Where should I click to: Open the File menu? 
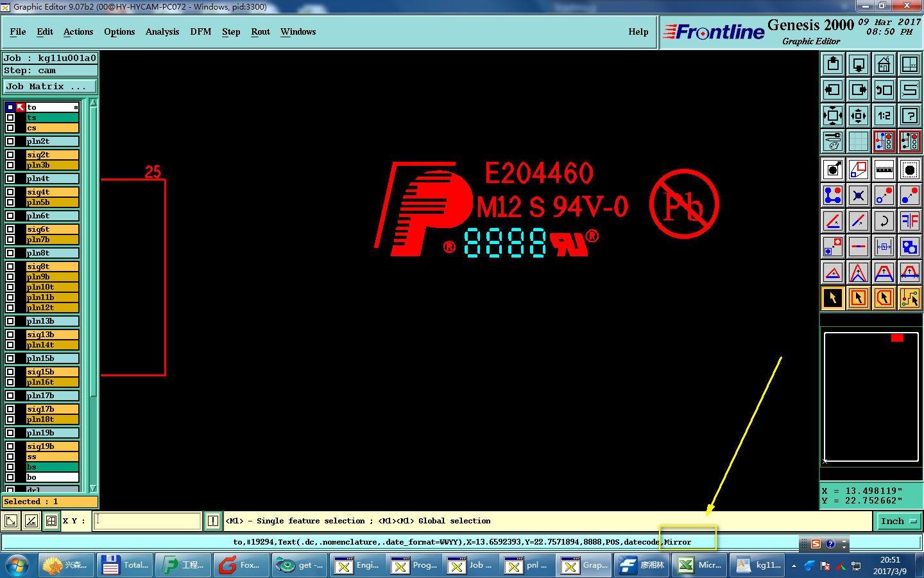[18, 31]
